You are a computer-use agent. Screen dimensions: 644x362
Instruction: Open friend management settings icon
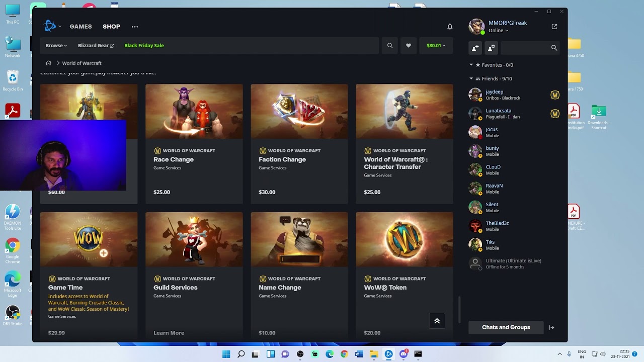(492, 48)
